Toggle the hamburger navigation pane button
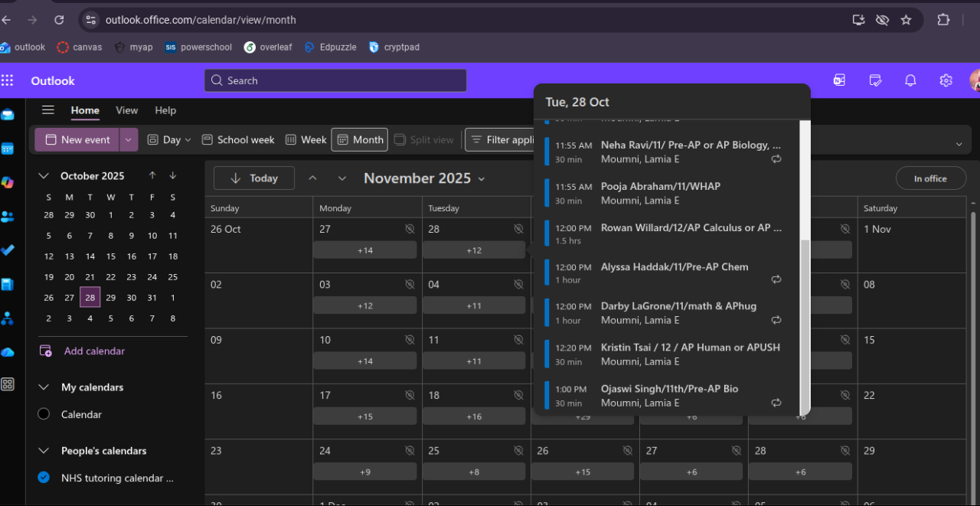The image size is (980, 506). coord(48,110)
